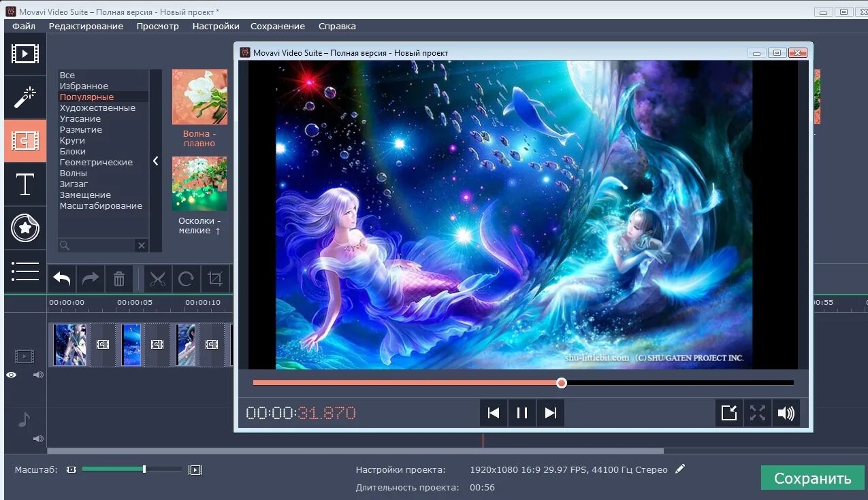Select the Осколки - мелкие transition thumbnail
This screenshot has width=868, height=500.
(x=199, y=184)
